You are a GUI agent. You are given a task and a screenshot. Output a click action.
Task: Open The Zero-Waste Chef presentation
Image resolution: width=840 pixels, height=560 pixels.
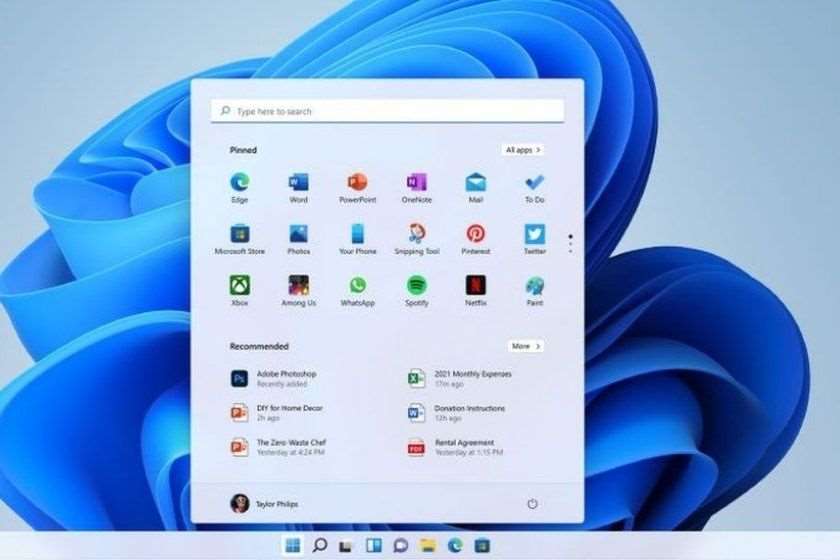click(x=279, y=447)
